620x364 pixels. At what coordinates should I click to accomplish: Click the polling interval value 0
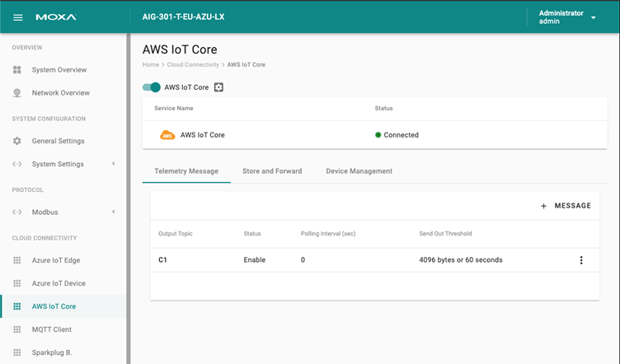point(303,259)
